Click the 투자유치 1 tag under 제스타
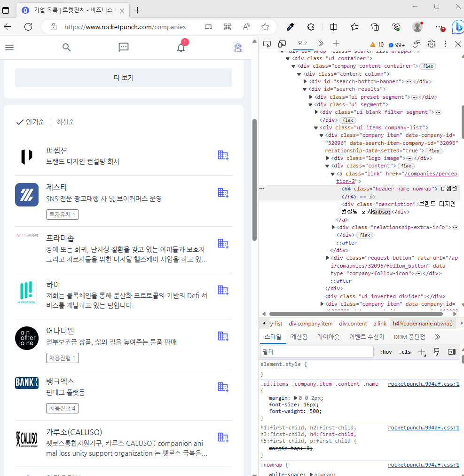 click(63, 214)
